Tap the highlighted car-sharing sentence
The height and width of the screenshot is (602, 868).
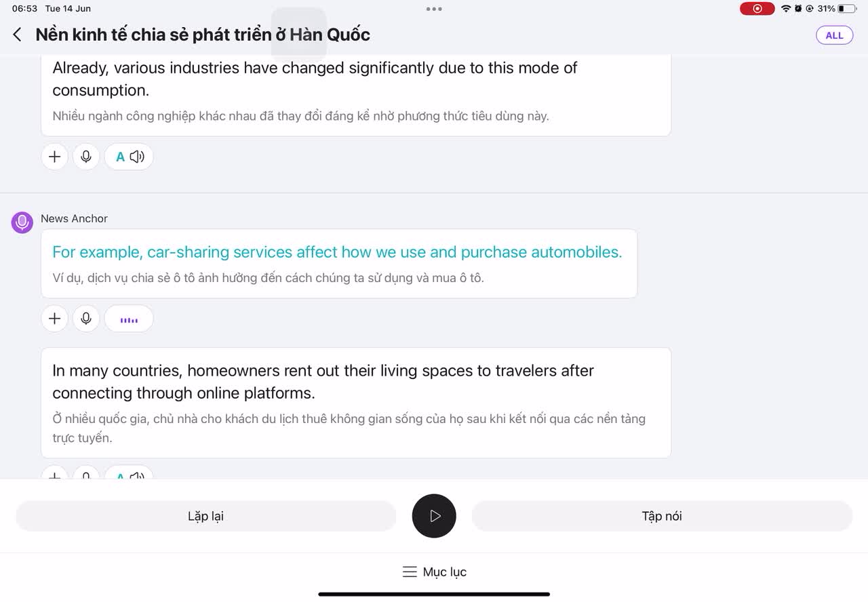pos(337,252)
